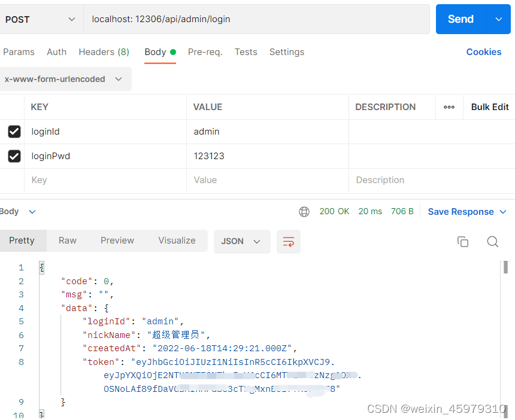
Task: Click the "createdAt" line in response
Action: click(190, 348)
